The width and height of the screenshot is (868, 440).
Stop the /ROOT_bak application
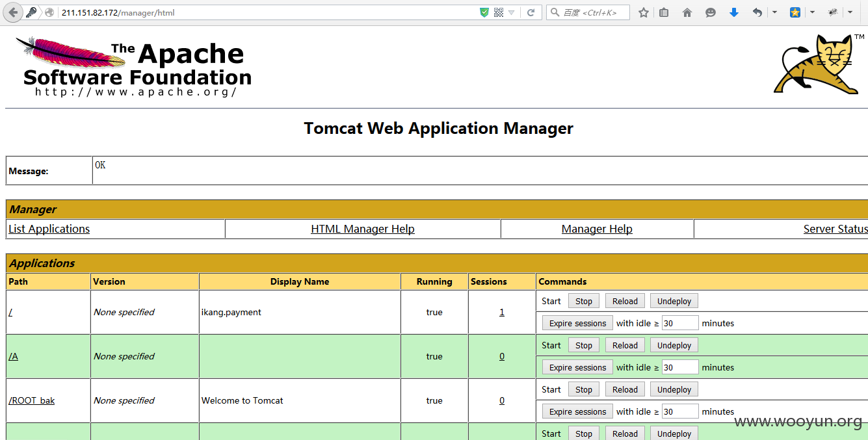pos(584,389)
